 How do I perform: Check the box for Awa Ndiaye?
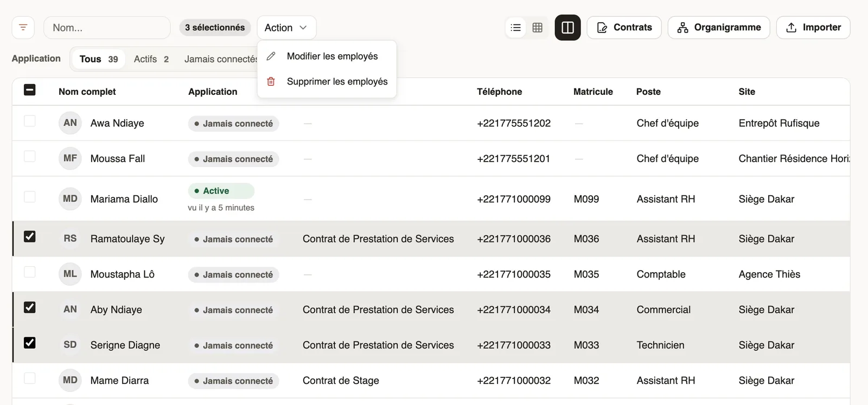tap(30, 121)
